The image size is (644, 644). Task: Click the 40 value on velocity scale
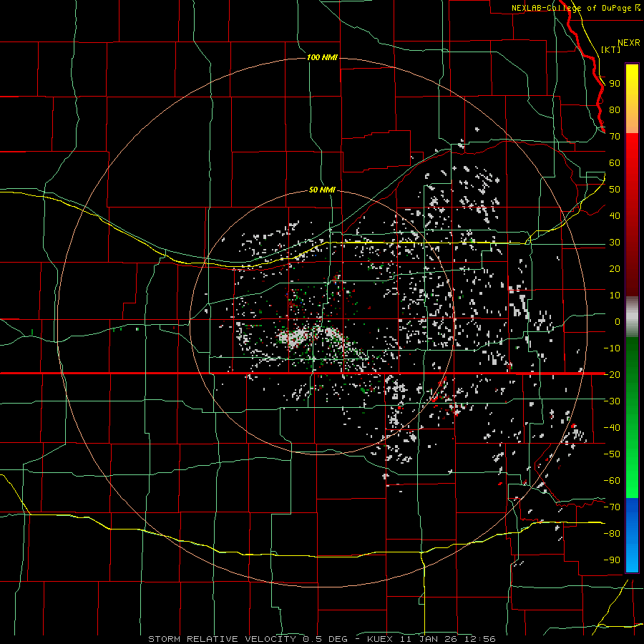615,216
